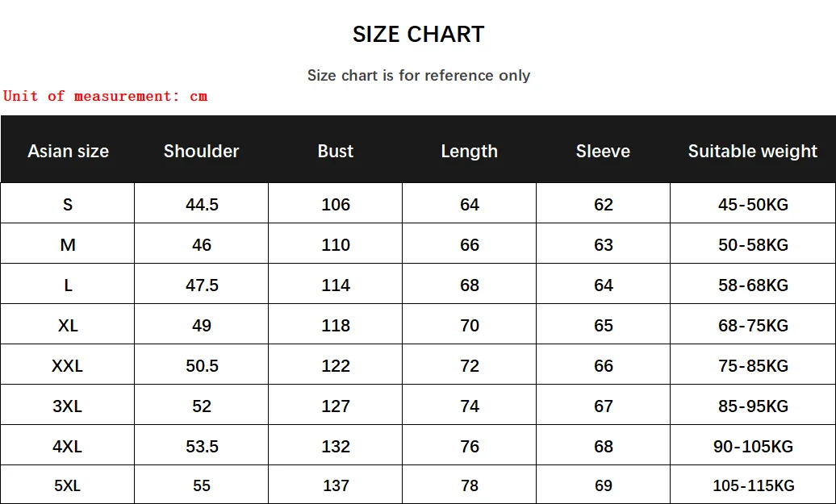Click the 90-105KG weight cell
The image size is (836, 504).
[753, 447]
